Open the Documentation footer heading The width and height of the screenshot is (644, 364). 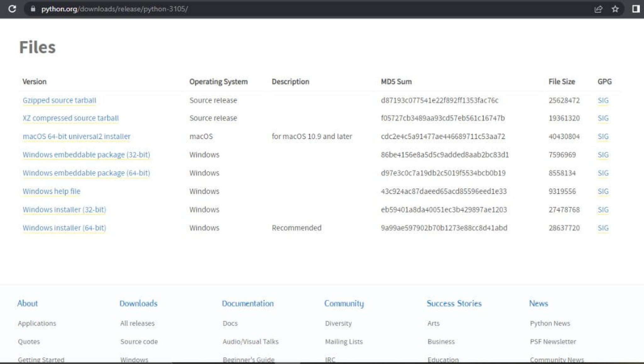(247, 303)
